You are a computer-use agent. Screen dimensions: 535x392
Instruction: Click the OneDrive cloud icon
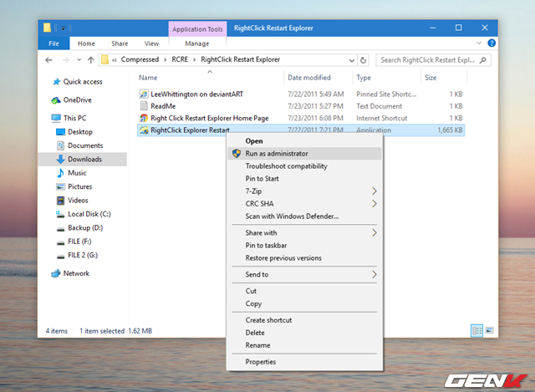pyautogui.click(x=56, y=100)
